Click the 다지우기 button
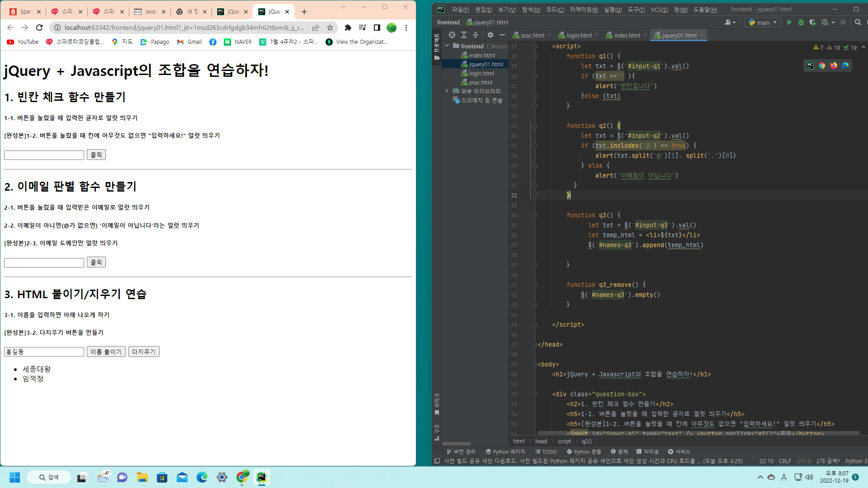This screenshot has width=868, height=488. [x=144, y=352]
